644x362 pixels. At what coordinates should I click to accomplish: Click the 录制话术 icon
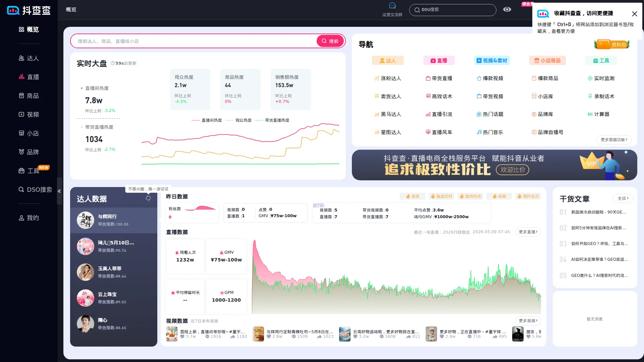coord(590,97)
